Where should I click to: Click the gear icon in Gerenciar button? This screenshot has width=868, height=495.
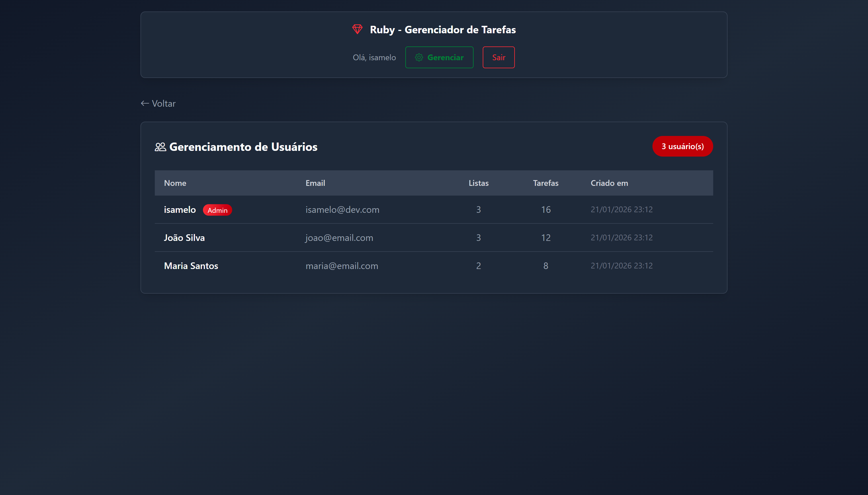tap(419, 57)
